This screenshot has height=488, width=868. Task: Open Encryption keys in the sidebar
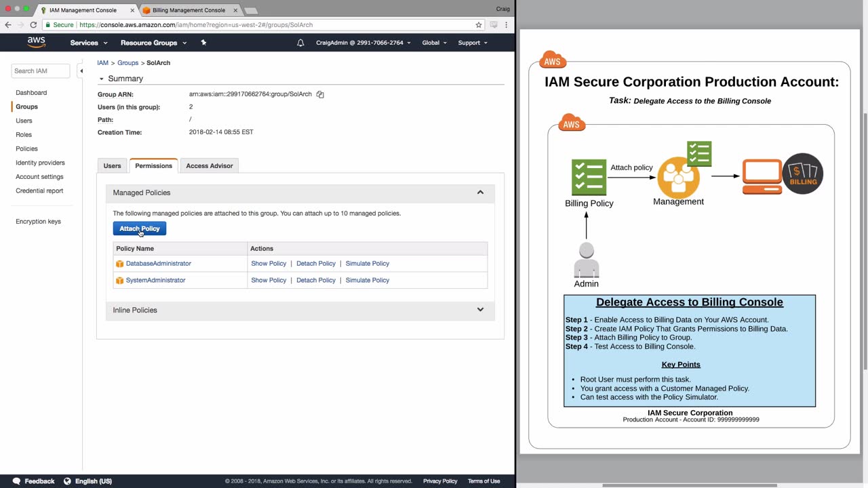point(38,222)
